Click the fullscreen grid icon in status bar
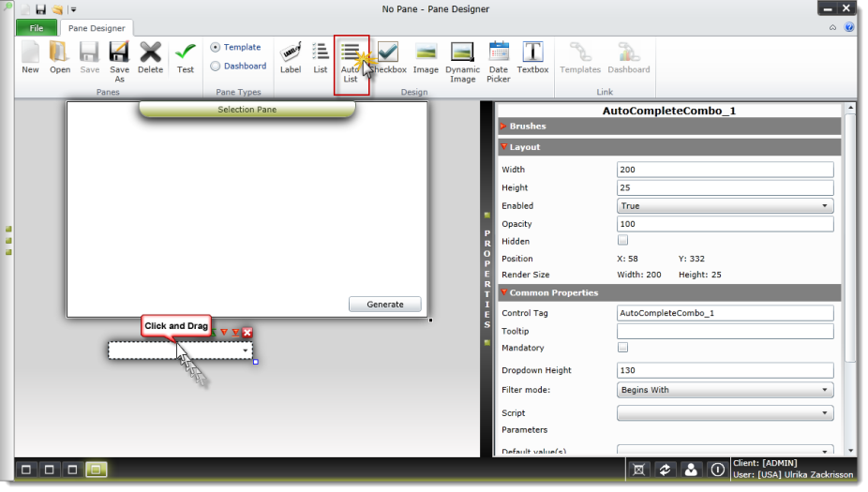The width and height of the screenshot is (868, 492). (638, 470)
